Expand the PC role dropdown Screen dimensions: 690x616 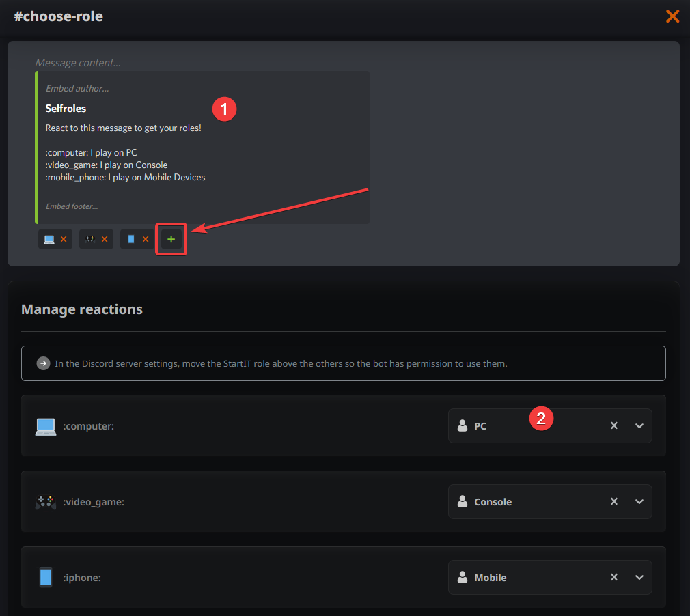coord(639,426)
